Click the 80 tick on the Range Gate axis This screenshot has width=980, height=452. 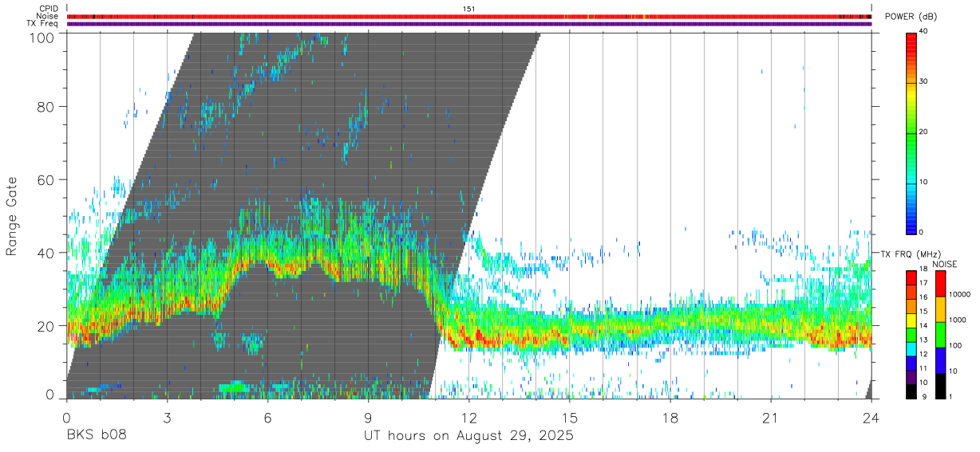[x=46, y=107]
